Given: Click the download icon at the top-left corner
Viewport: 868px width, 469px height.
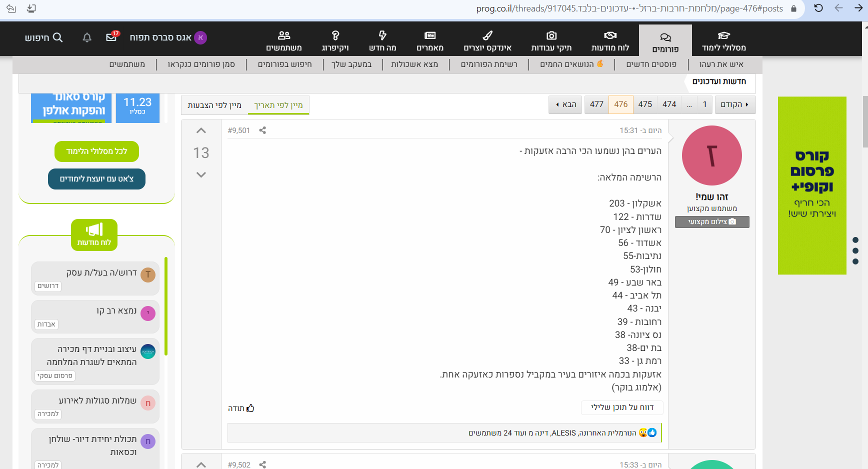Looking at the screenshot, I should pos(31,8).
